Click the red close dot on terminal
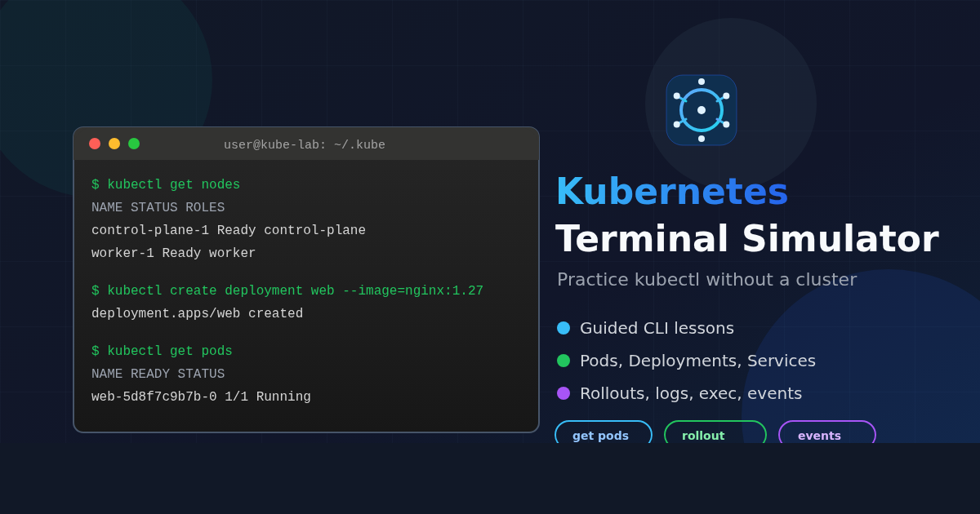The width and height of the screenshot is (980, 514). point(95,144)
